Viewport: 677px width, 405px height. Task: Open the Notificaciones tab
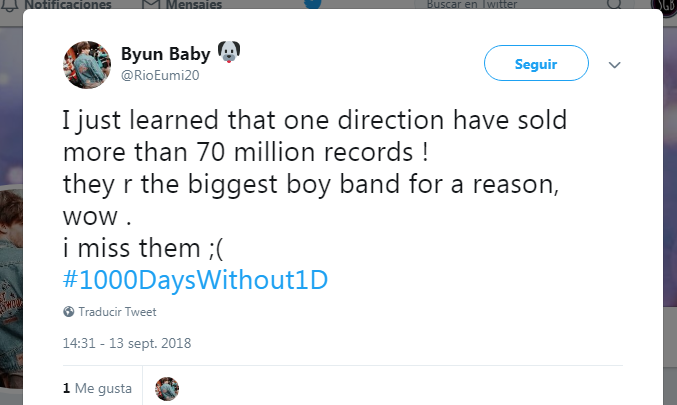(x=66, y=4)
